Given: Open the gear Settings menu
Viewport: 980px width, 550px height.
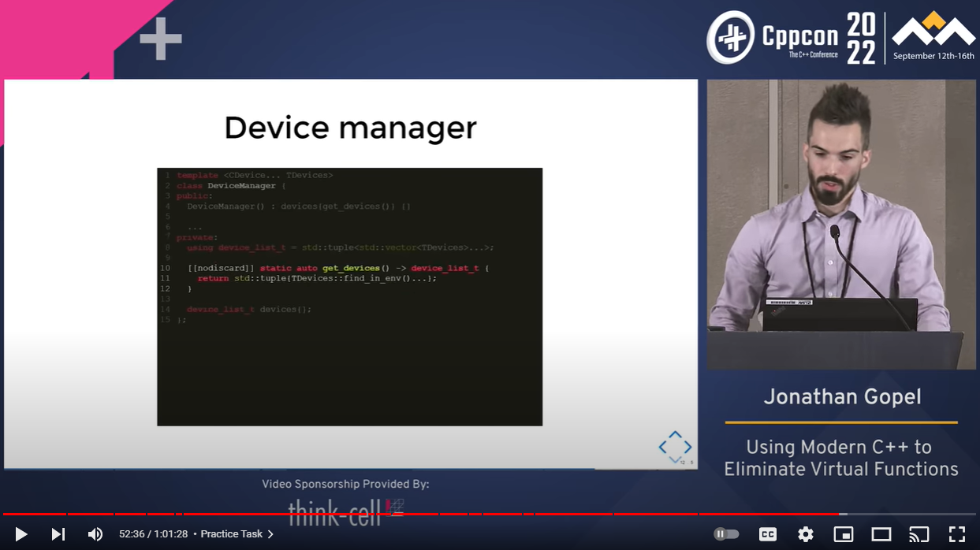Looking at the screenshot, I should click(x=805, y=534).
